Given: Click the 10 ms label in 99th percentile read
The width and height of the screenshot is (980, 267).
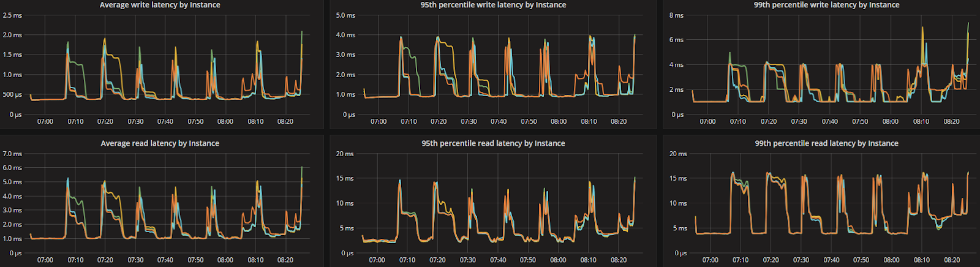Looking at the screenshot, I should (678, 203).
